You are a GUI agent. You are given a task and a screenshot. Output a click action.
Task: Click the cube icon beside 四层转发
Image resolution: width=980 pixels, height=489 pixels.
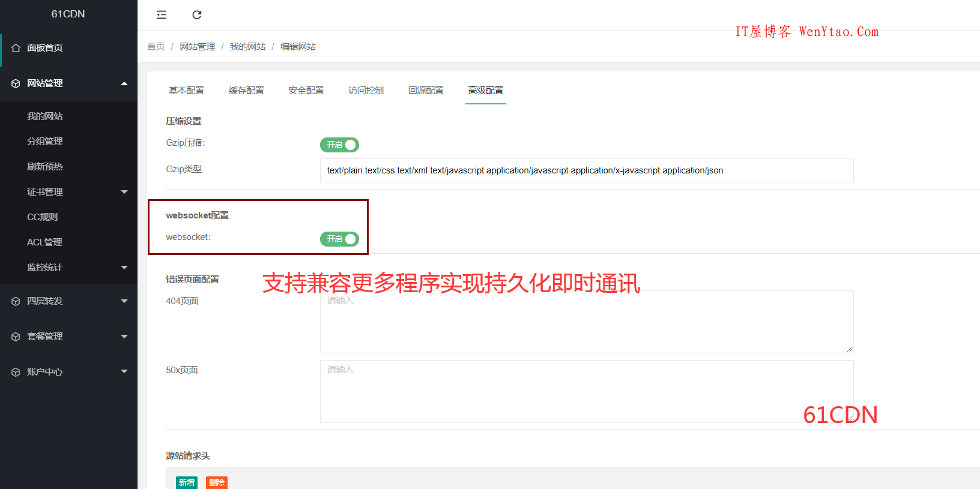pyautogui.click(x=16, y=301)
